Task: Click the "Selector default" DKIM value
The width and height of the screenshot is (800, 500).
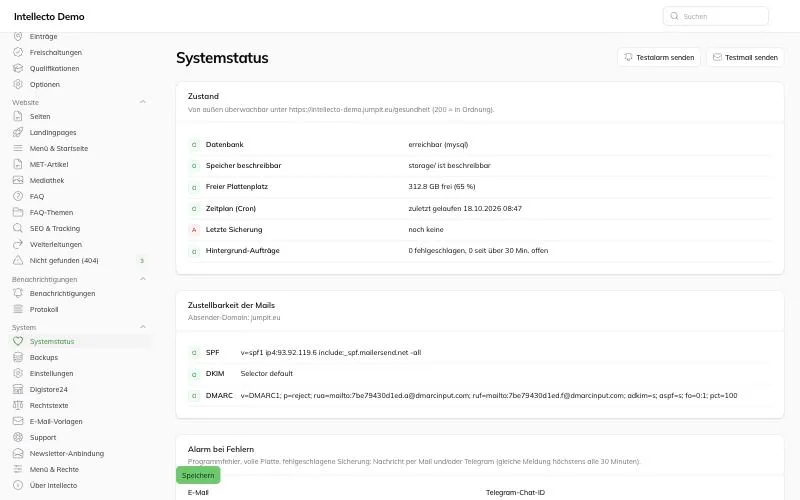Action: 266,373
